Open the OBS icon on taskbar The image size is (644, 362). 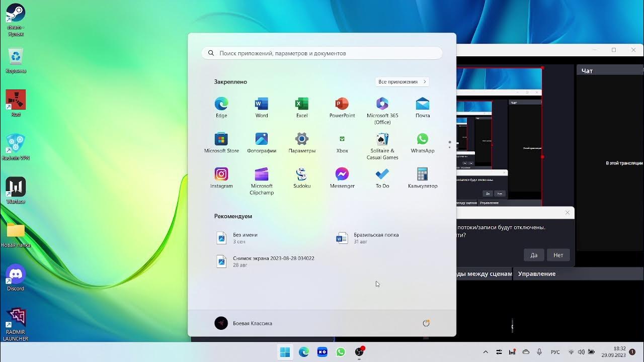[359, 352]
